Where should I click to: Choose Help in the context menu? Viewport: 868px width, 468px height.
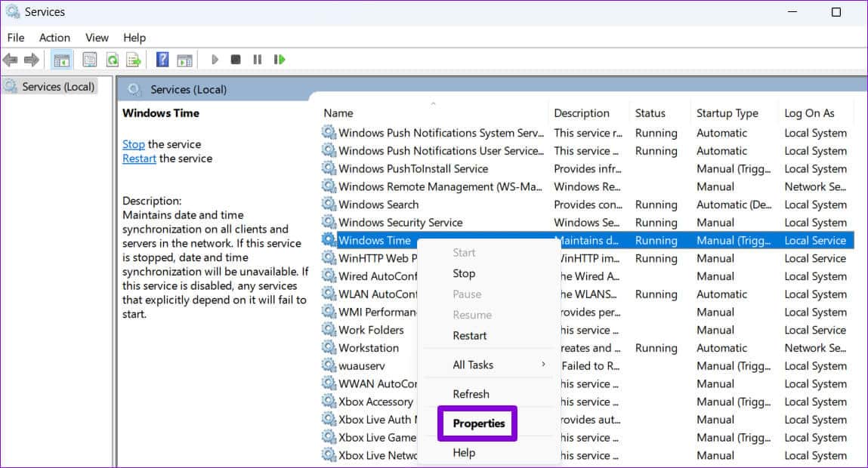(x=464, y=452)
